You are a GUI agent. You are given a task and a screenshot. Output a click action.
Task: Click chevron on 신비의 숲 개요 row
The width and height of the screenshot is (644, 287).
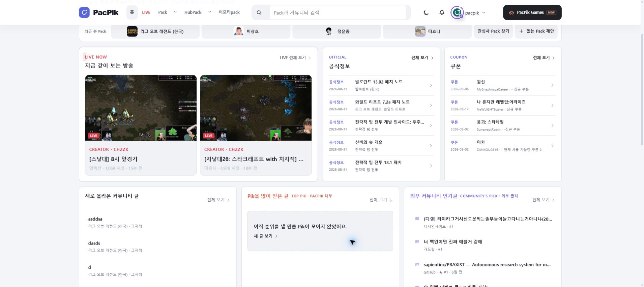[431, 146]
